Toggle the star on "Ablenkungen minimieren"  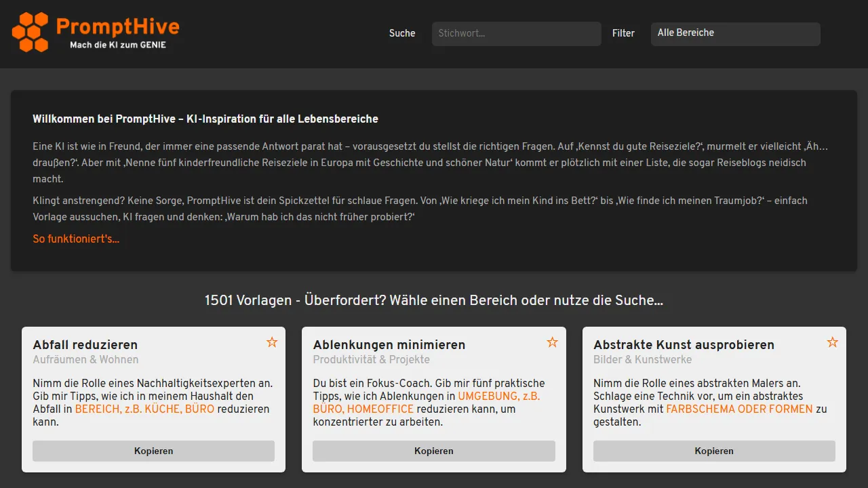552,342
